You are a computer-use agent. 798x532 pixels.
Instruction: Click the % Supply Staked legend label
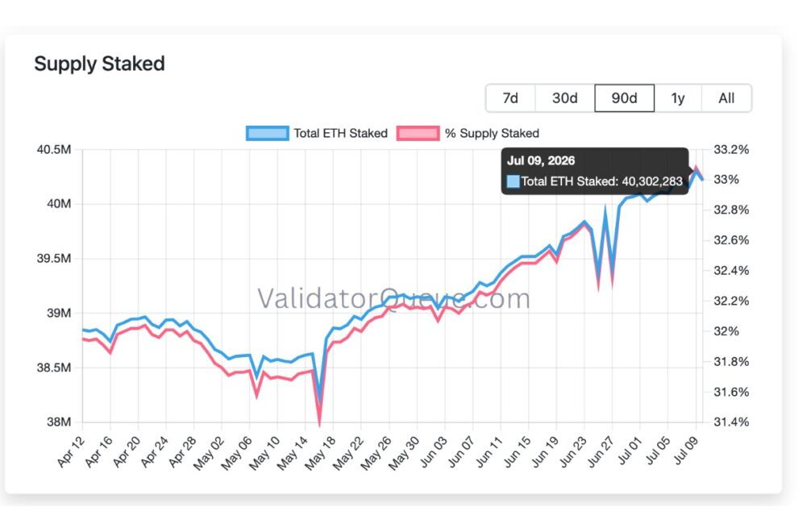pyautogui.click(x=492, y=133)
